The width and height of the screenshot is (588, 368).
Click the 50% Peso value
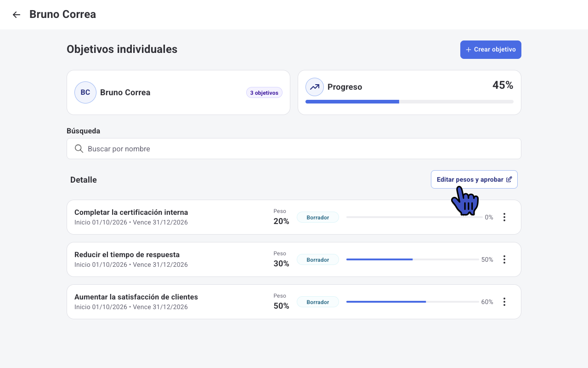click(281, 306)
